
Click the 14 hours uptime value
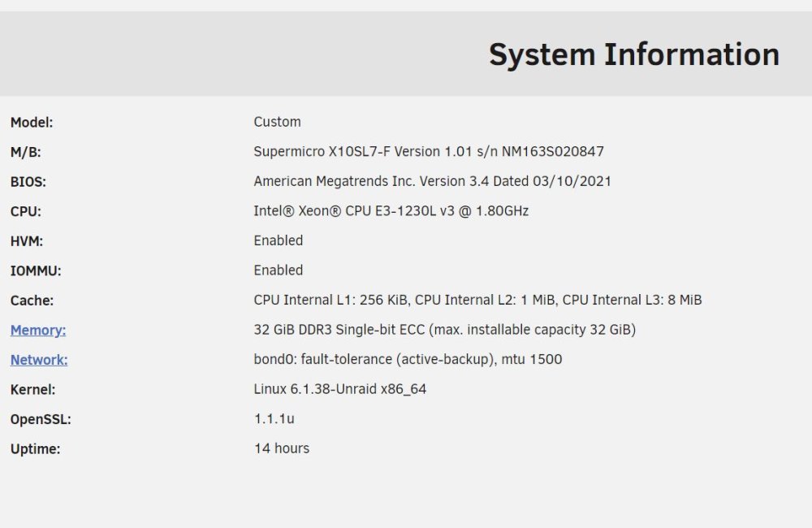tap(281, 448)
